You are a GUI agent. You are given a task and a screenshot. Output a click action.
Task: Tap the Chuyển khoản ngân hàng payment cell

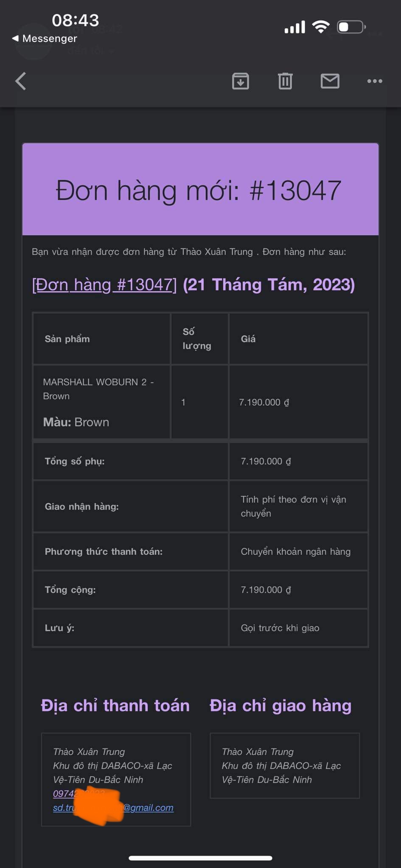click(x=299, y=551)
